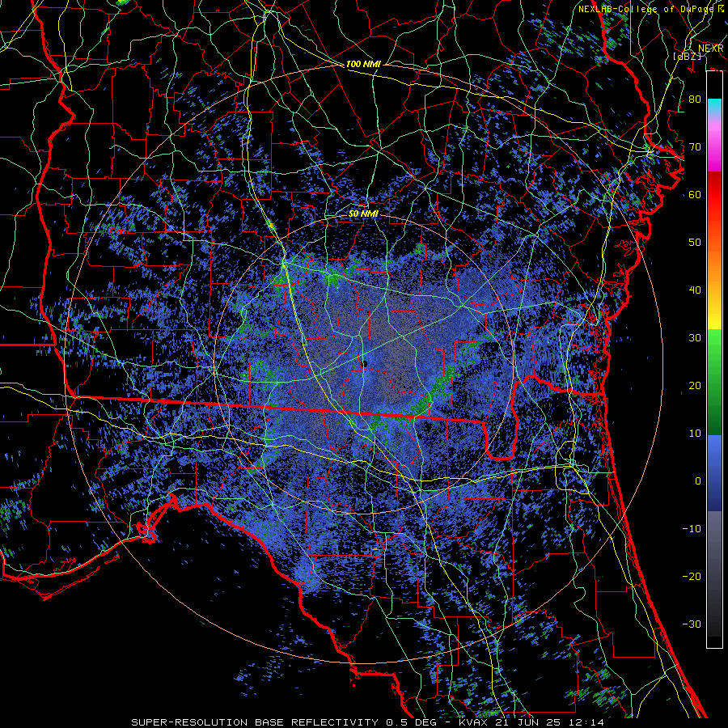Click the 30 value on the dBZ scale
The height and width of the screenshot is (728, 728).
click(695, 337)
